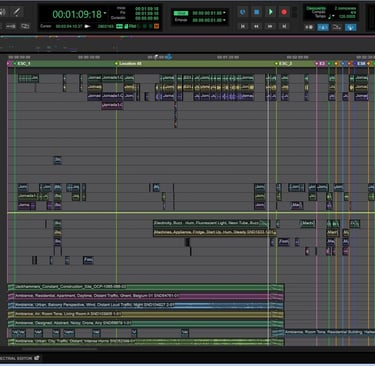Click the Rewind transport button

[256, 26]
